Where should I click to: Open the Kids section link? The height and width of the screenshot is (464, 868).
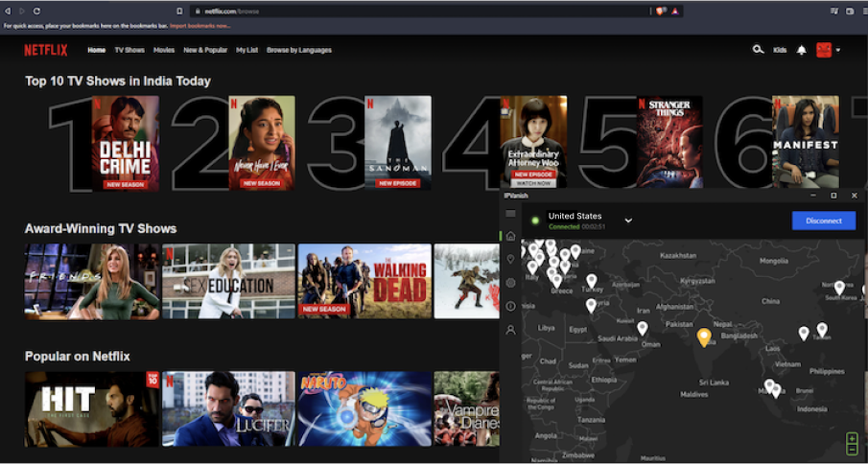(x=780, y=50)
